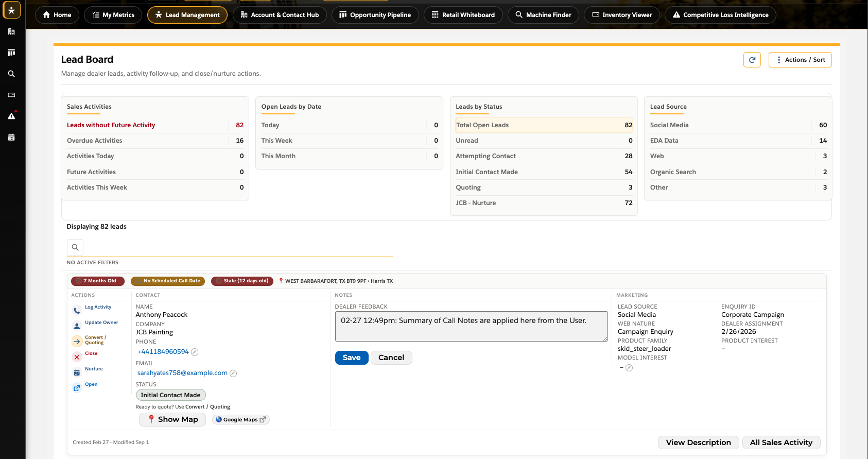
Task: Click the refresh icon on Lead Board
Action: pyautogui.click(x=752, y=60)
